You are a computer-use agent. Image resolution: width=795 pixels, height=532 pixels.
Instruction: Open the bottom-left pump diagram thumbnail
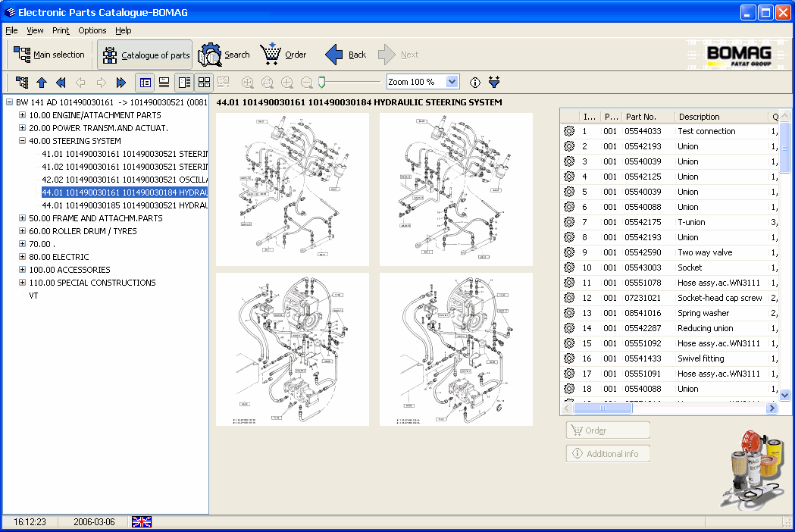tap(293, 349)
